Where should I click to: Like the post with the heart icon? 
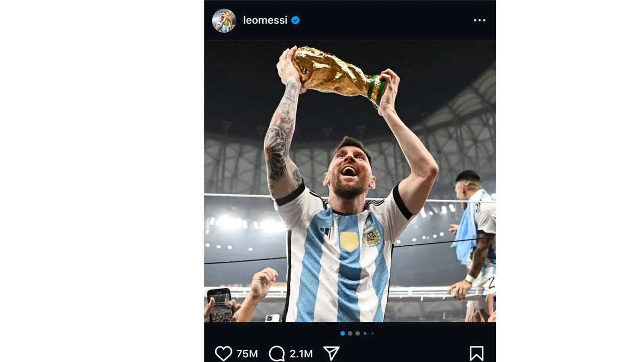223,353
